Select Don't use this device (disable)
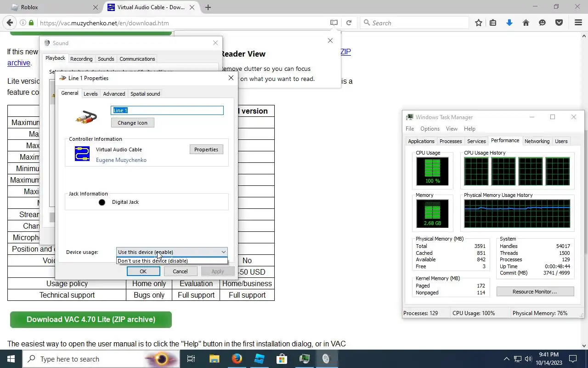Viewport: 588px width, 368px height. [x=172, y=261]
